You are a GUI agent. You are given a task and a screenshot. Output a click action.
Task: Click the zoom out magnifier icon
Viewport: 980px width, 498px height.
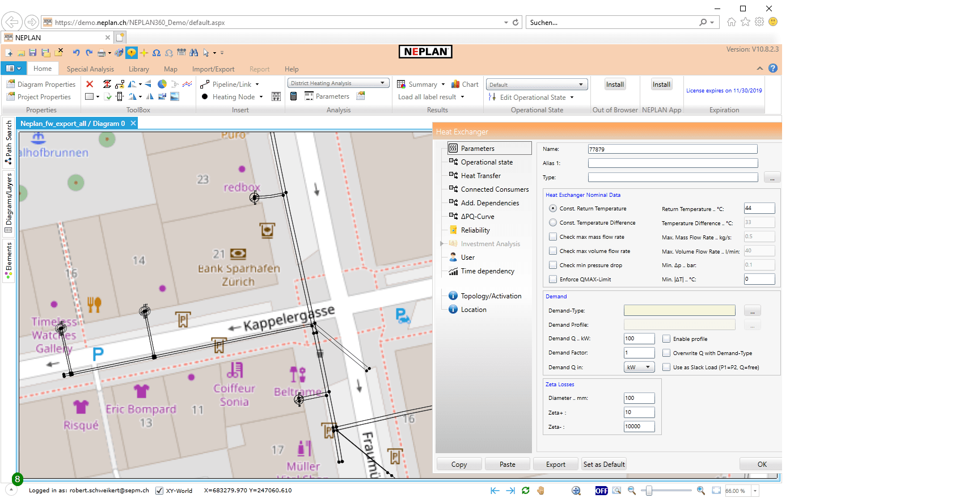632,491
